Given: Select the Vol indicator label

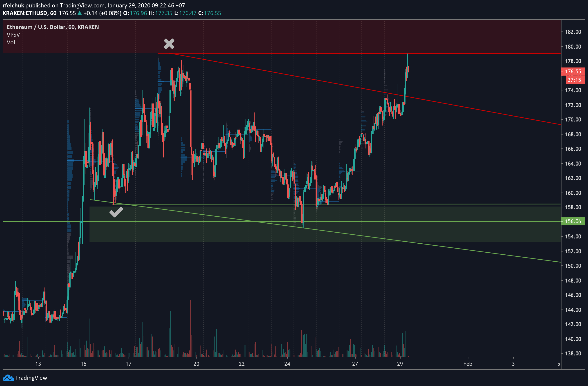Looking at the screenshot, I should [x=11, y=42].
